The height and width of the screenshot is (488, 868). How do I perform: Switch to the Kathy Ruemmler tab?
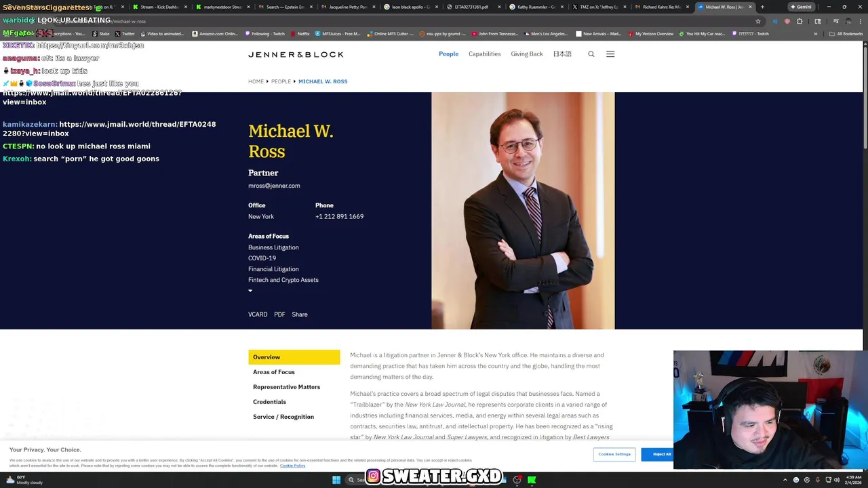pos(535,7)
